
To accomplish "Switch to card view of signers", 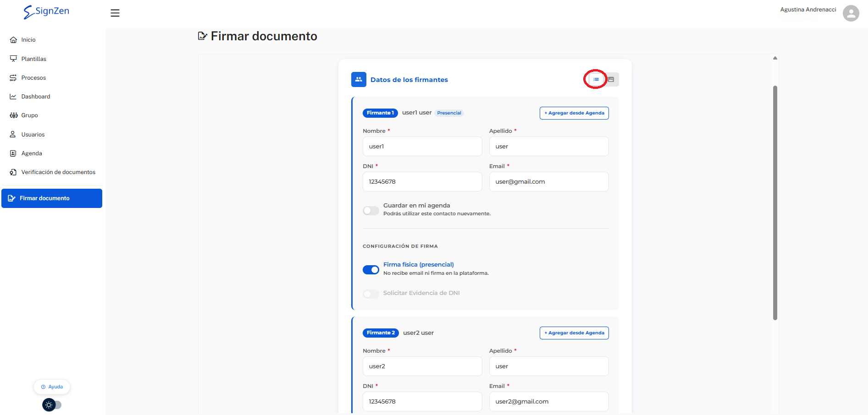I will [x=611, y=80].
